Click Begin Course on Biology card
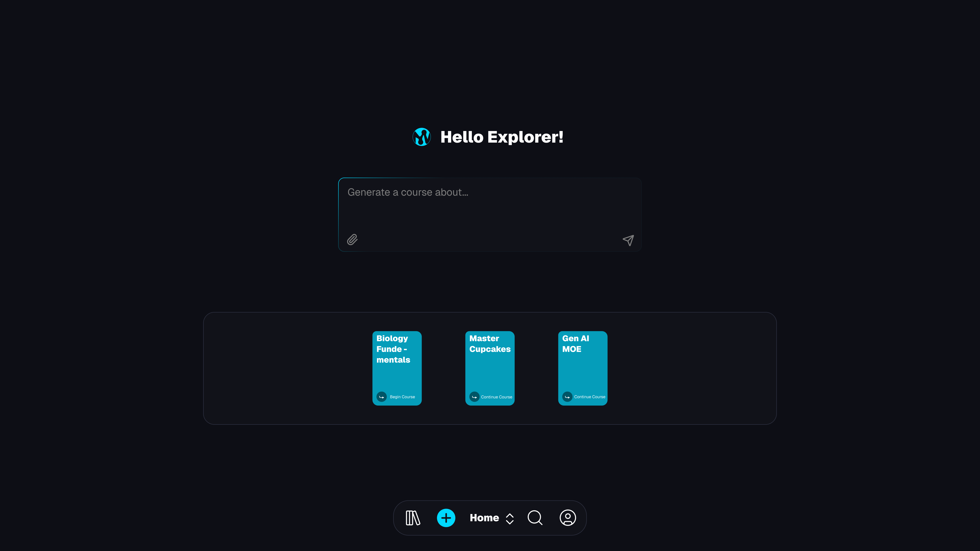The height and width of the screenshot is (551, 980). tap(402, 397)
